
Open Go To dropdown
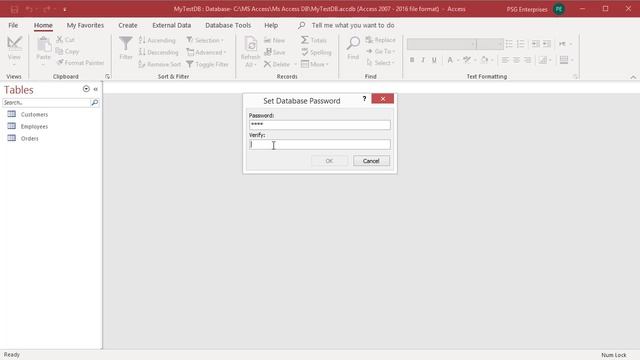coord(380,51)
